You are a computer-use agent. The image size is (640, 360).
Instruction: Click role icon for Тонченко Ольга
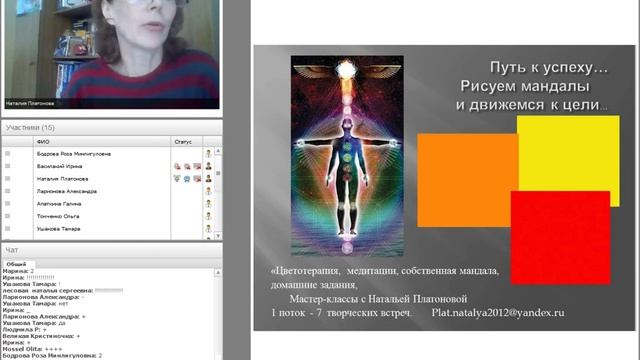[209, 216]
